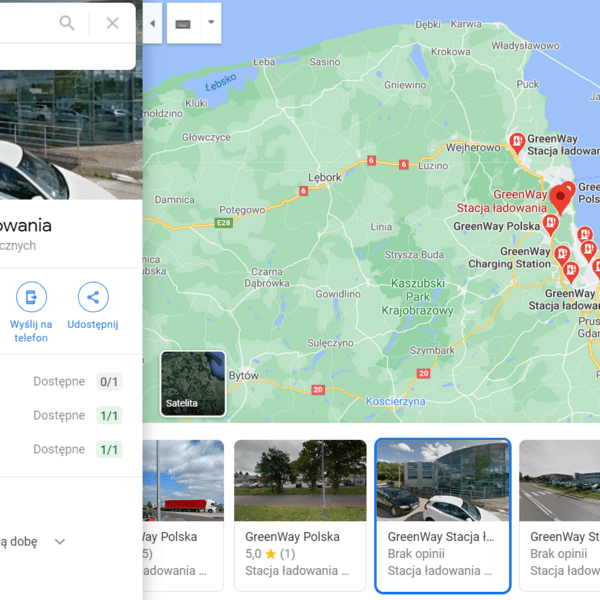
Task: Expand opening hours chevron next to dobę
Action: point(60,541)
